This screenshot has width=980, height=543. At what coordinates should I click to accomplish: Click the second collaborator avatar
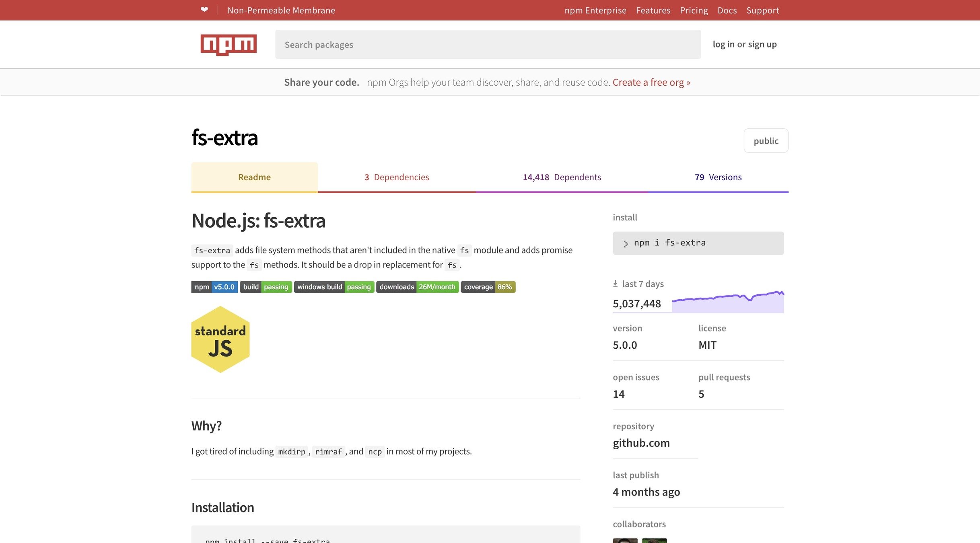tap(654, 540)
